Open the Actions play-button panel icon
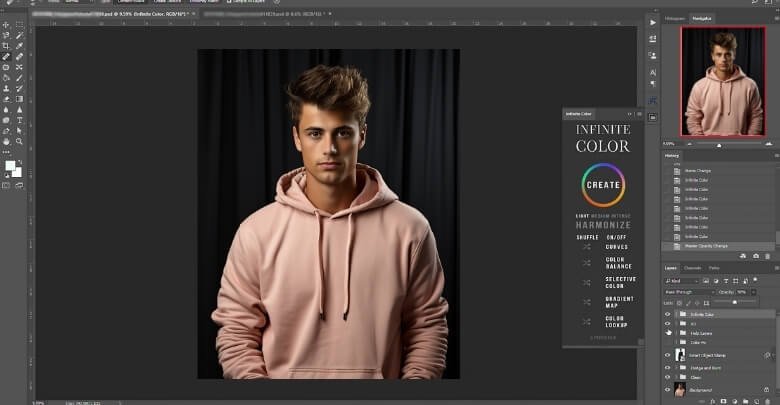Viewport: 780px width, 405px height. click(x=653, y=22)
